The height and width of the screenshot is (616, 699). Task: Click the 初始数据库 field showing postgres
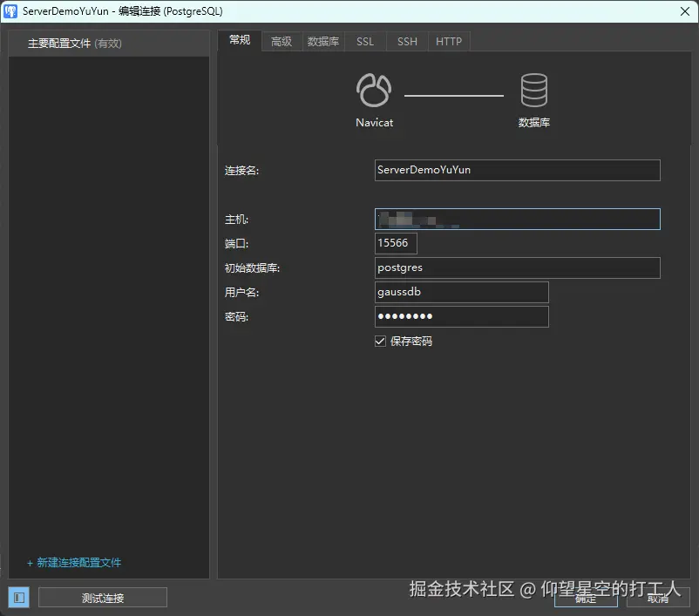click(517, 267)
